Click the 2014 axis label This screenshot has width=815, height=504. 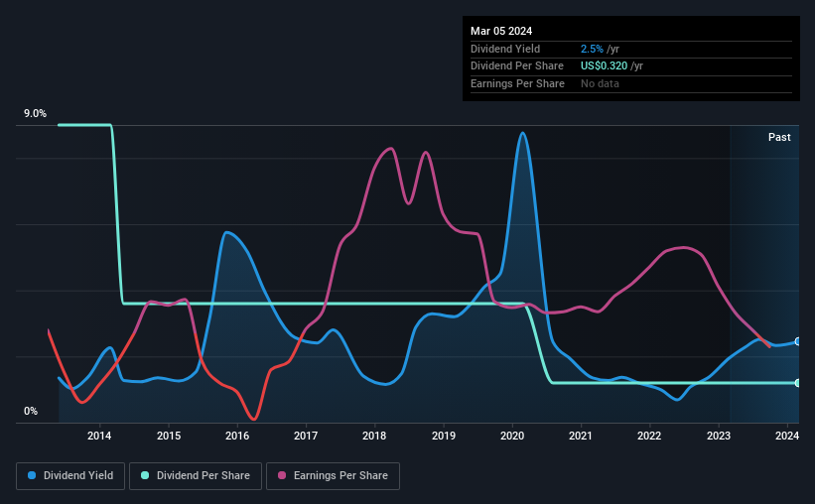coord(99,436)
